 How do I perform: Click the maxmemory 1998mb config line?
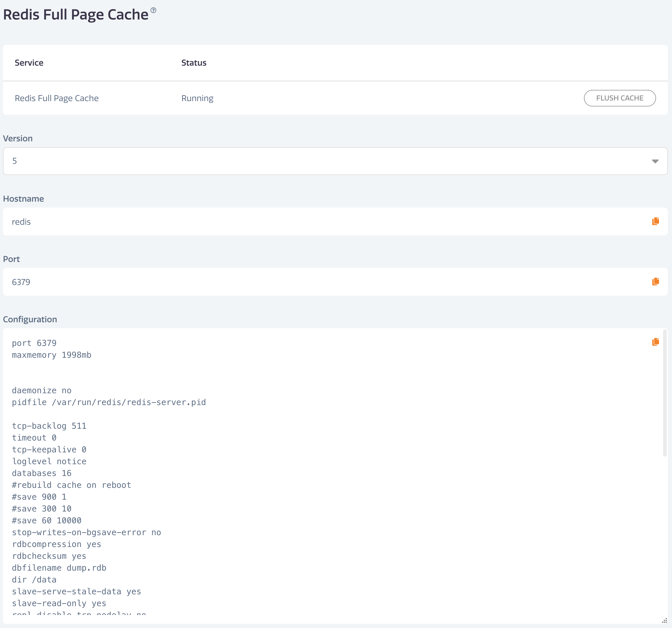[x=51, y=355]
